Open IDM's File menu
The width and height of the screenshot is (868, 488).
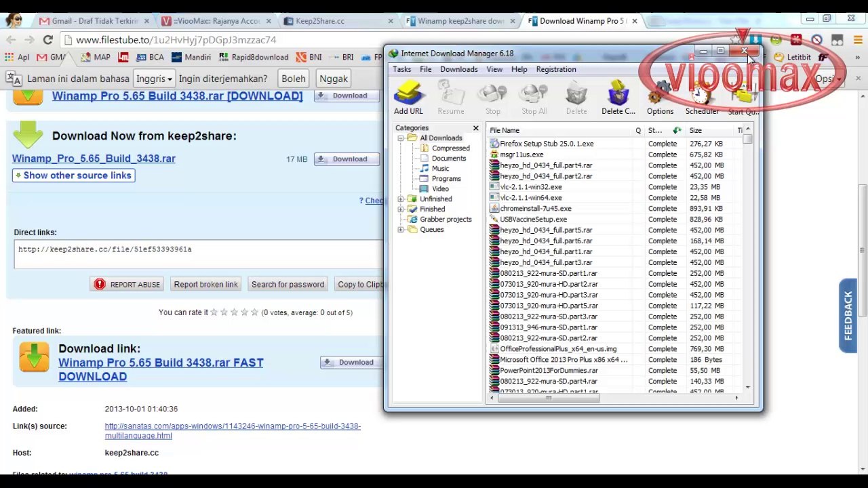coord(425,69)
